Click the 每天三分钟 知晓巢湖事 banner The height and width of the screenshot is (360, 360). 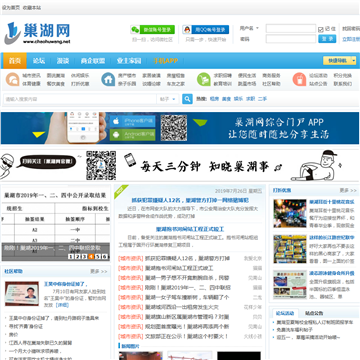[180, 165]
